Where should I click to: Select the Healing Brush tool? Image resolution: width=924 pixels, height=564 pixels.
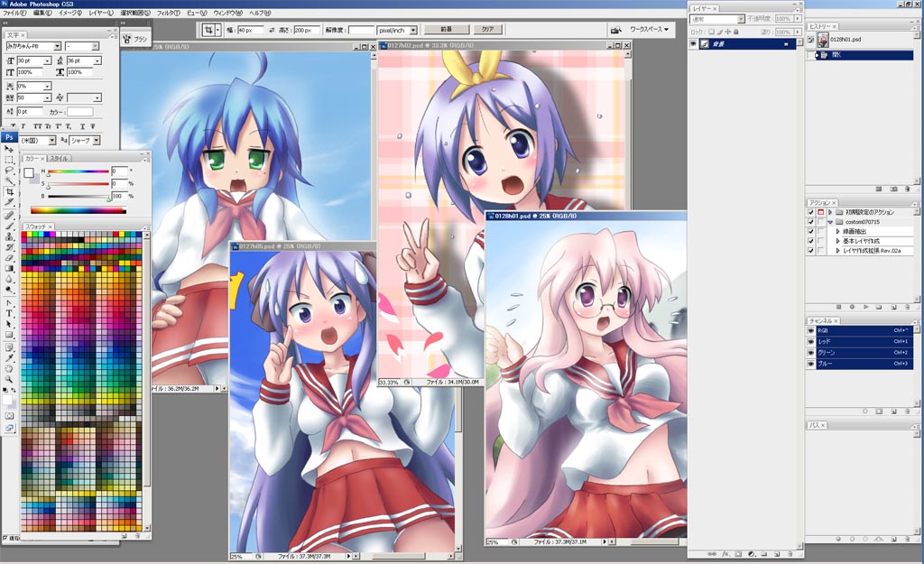click(9, 215)
